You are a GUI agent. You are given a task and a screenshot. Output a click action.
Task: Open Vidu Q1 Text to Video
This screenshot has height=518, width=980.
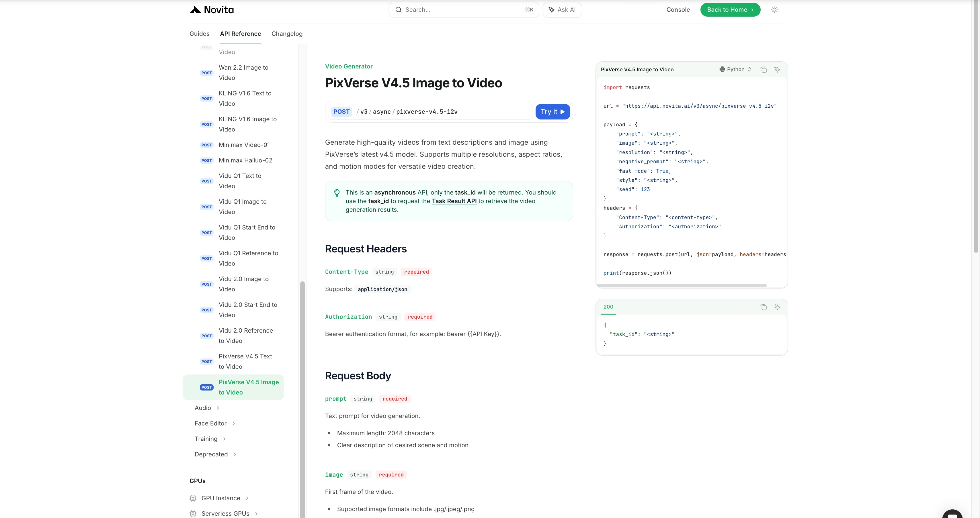click(240, 181)
